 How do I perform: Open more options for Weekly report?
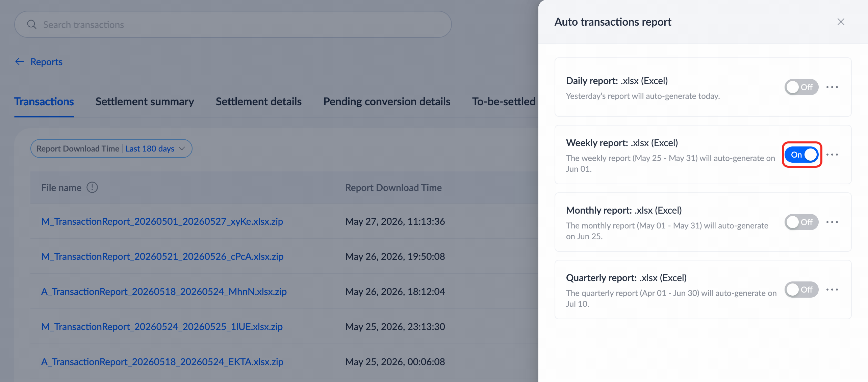tap(832, 155)
